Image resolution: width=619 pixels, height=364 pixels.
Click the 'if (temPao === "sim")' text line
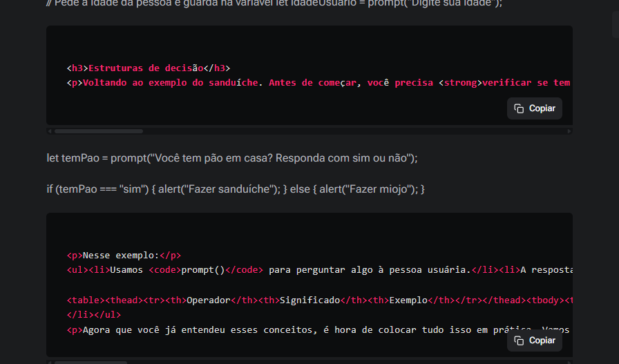236,189
